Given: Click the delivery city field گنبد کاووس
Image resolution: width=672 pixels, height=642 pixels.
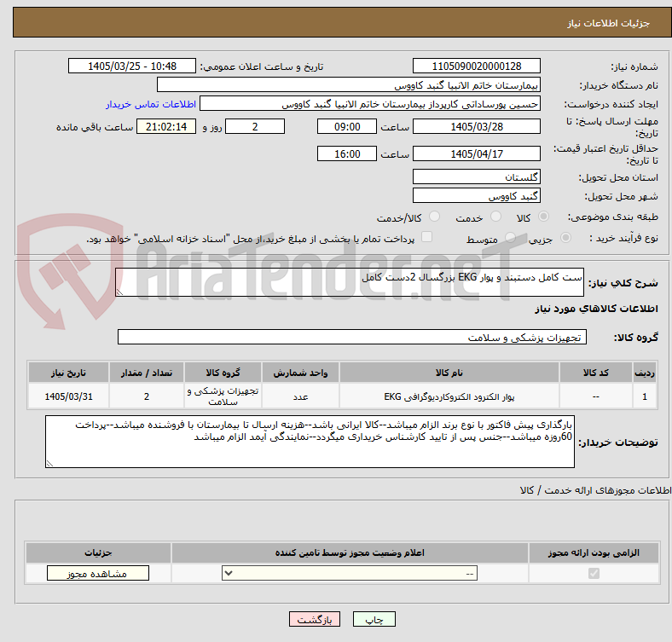Looking at the screenshot, I should click(476, 195).
